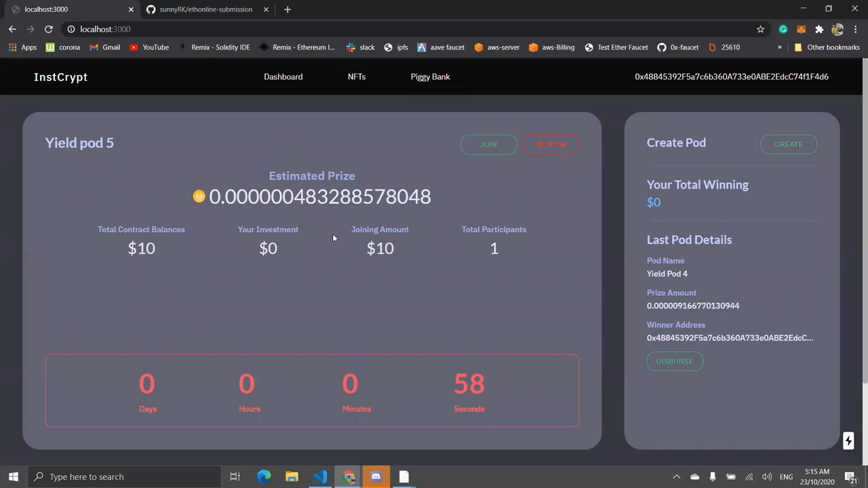Open the Remix - Solidity IDE bookmark
The height and width of the screenshot is (488, 868).
pos(214,47)
